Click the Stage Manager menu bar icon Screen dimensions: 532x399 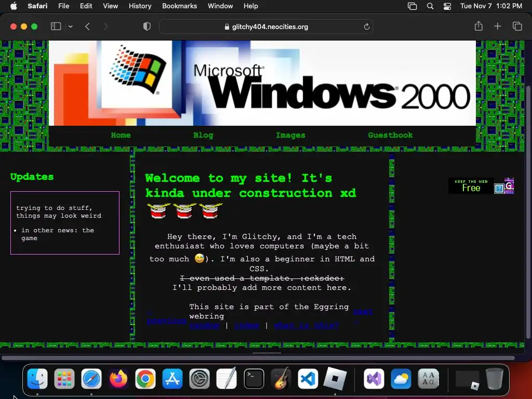412,6
